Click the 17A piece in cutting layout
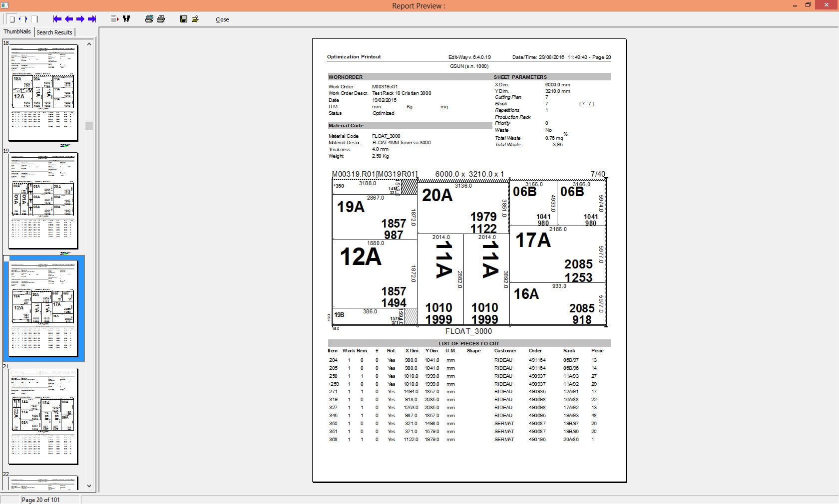This screenshot has width=839, height=504. point(558,254)
